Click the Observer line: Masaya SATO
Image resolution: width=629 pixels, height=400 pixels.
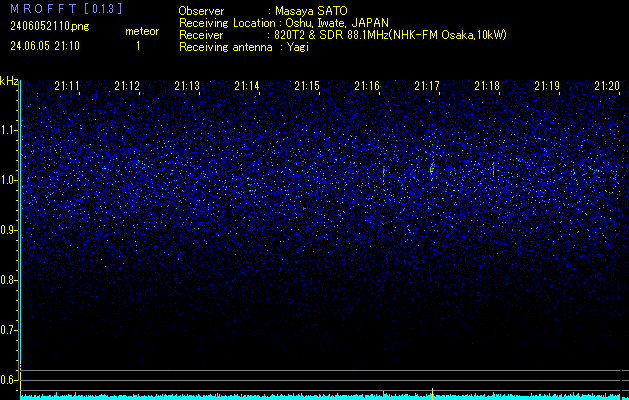(x=263, y=11)
